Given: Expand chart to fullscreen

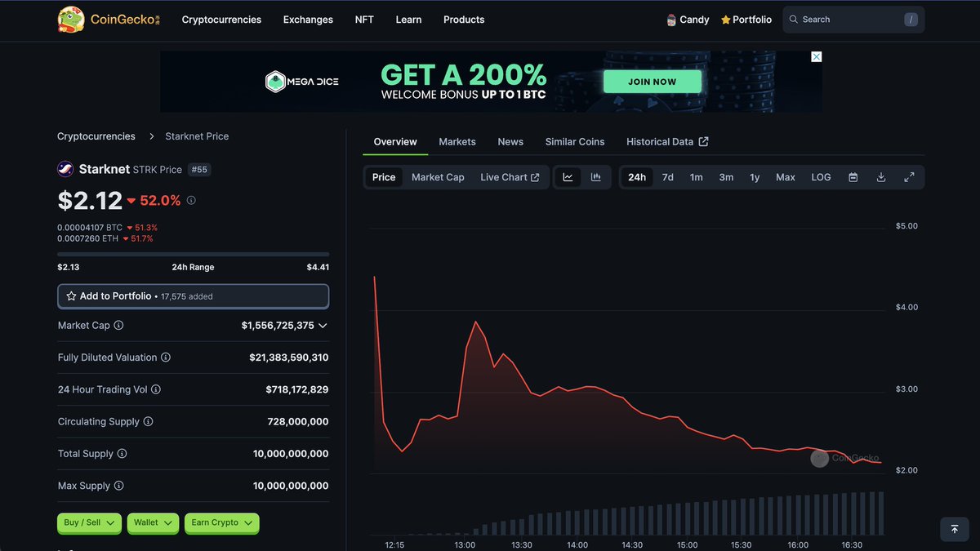Looking at the screenshot, I should coord(909,177).
